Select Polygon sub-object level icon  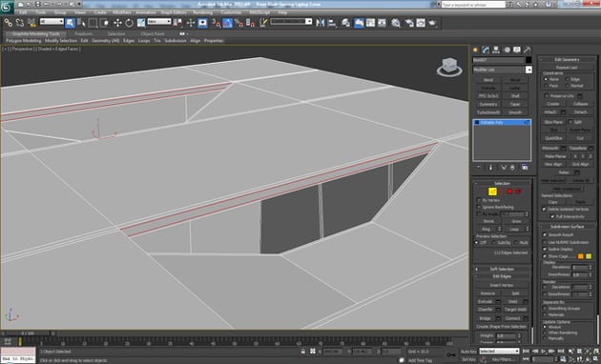click(x=509, y=192)
